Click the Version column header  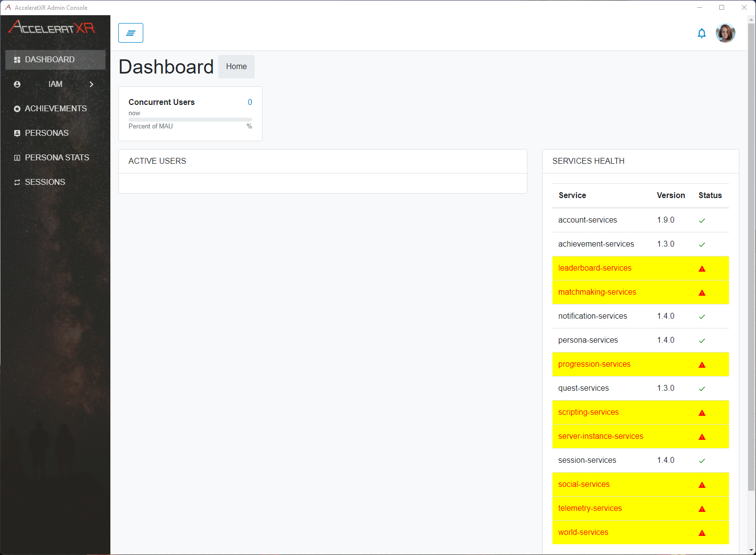coord(671,196)
